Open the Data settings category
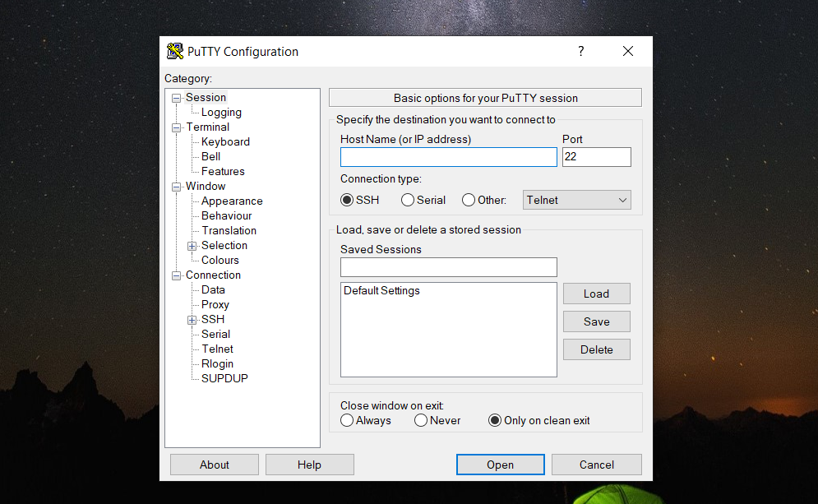Viewport: 818px width, 504px height. click(213, 289)
